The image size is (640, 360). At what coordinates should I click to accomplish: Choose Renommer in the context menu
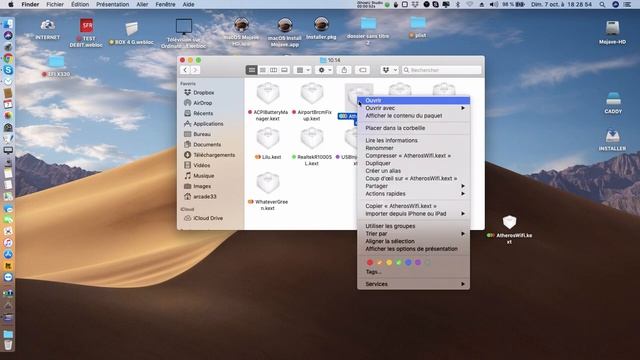(x=413, y=148)
